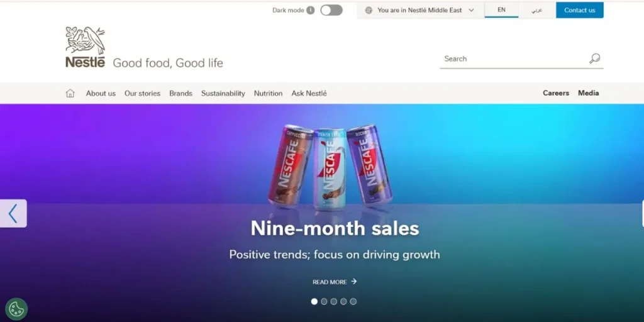Switch to the EN language tab

pyautogui.click(x=501, y=10)
